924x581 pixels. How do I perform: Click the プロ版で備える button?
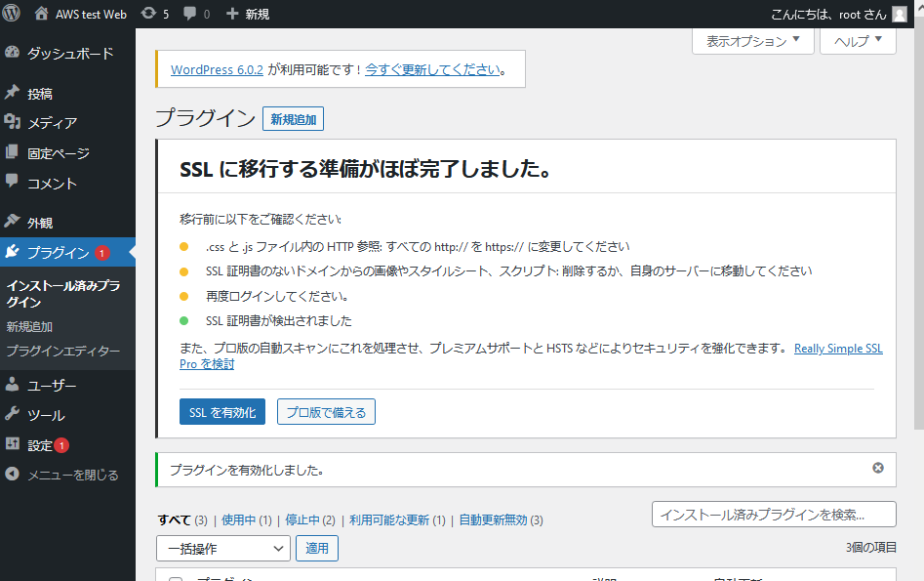click(326, 412)
